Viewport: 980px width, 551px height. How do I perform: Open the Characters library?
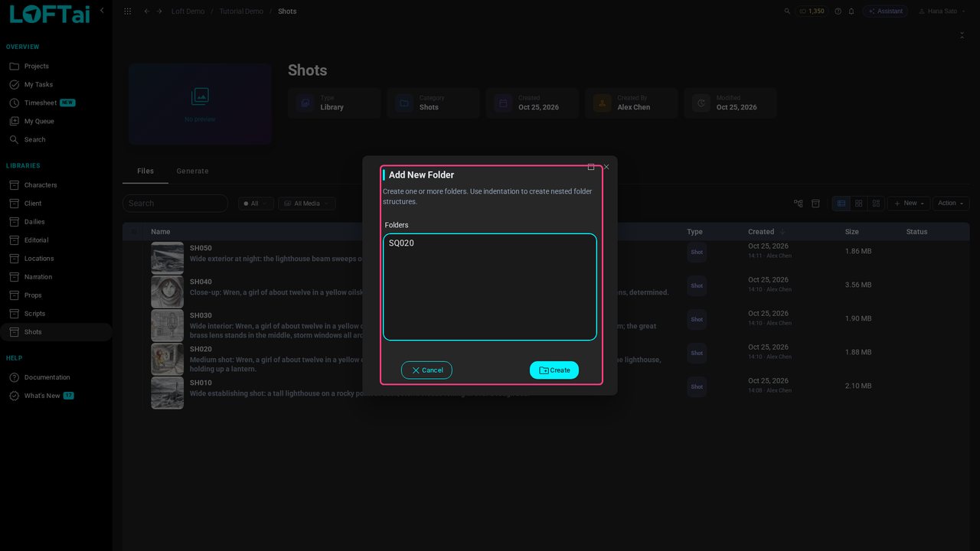click(x=56, y=185)
